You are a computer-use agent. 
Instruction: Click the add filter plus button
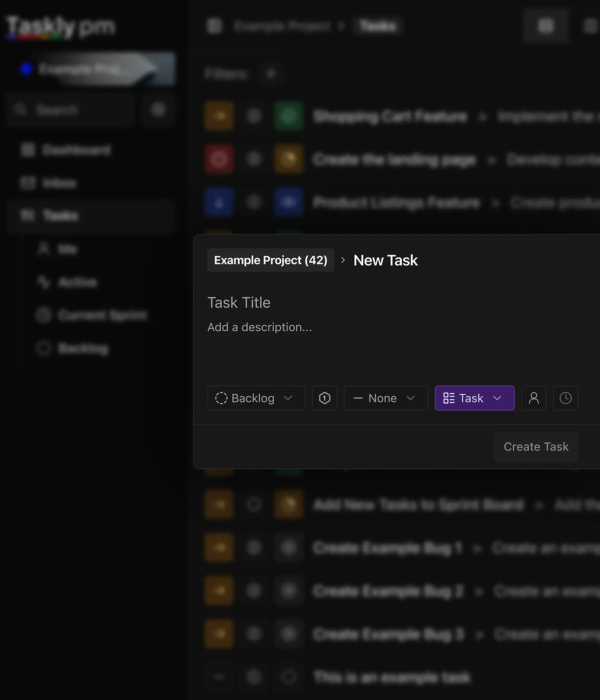coord(271,73)
